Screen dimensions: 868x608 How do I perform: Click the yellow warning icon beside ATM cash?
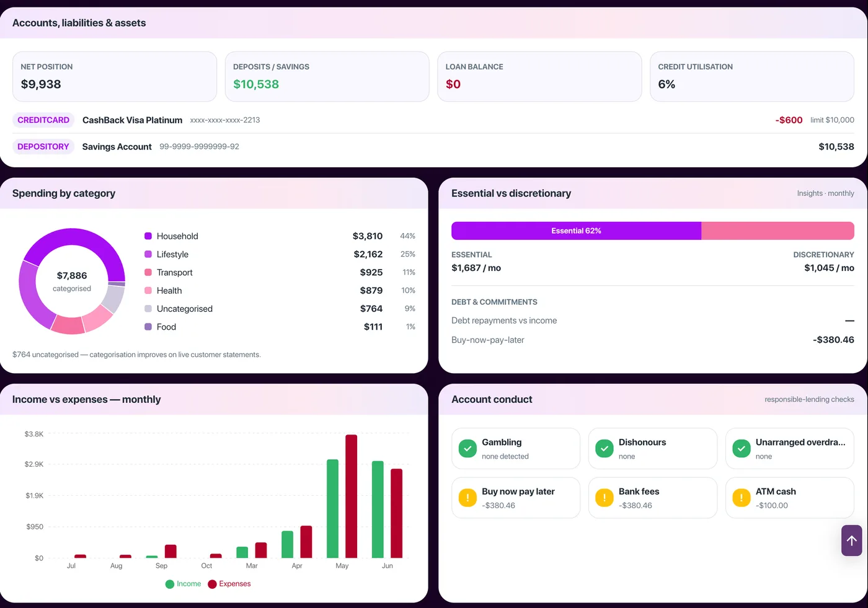tap(741, 497)
